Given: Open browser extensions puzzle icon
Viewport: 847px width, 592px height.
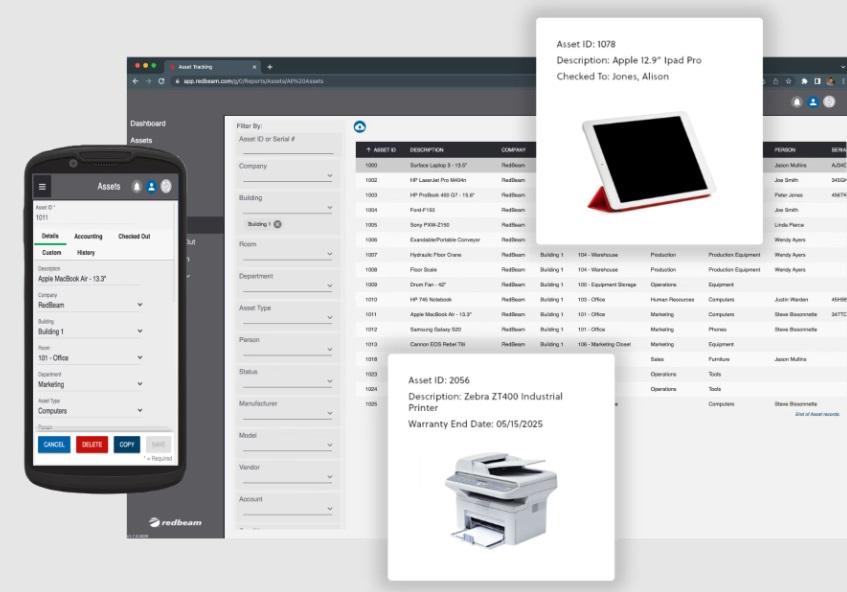Looking at the screenshot, I should (x=804, y=81).
